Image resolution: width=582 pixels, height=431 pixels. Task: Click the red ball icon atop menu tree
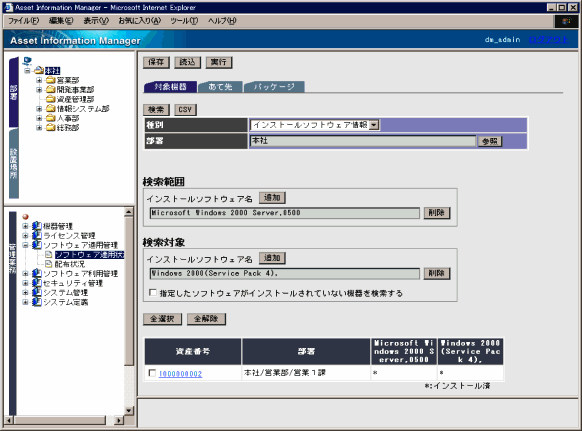[x=25, y=216]
